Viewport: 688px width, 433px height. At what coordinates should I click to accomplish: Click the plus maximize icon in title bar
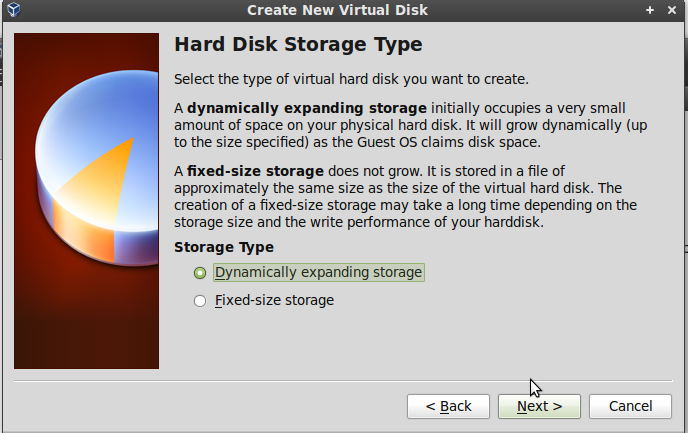coord(650,10)
